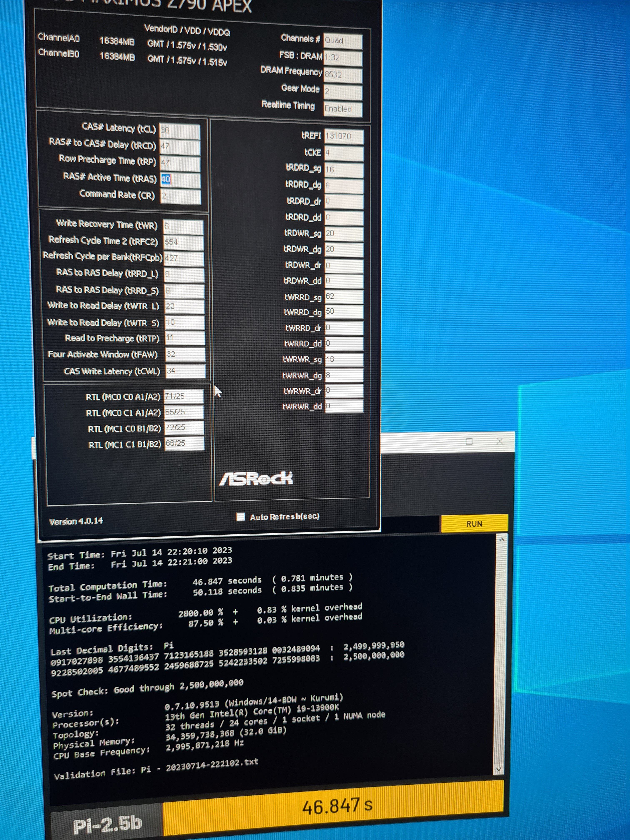The image size is (630, 840).
Task: Click the tWRWR_dd field
Action: 344,406
